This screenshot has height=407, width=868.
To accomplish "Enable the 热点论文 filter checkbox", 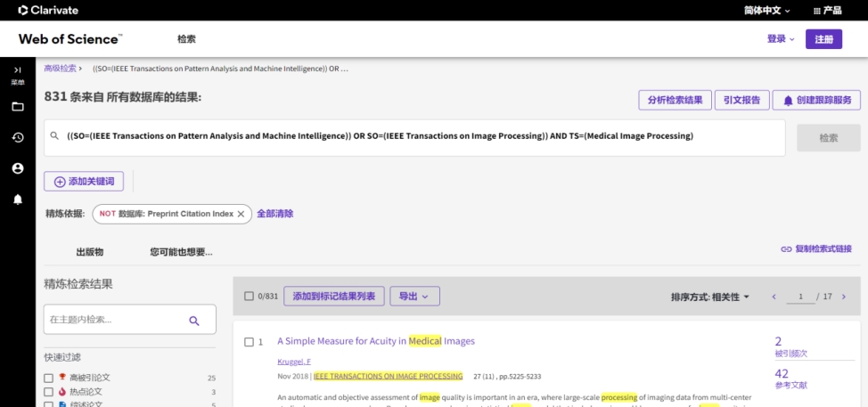I will click(49, 392).
